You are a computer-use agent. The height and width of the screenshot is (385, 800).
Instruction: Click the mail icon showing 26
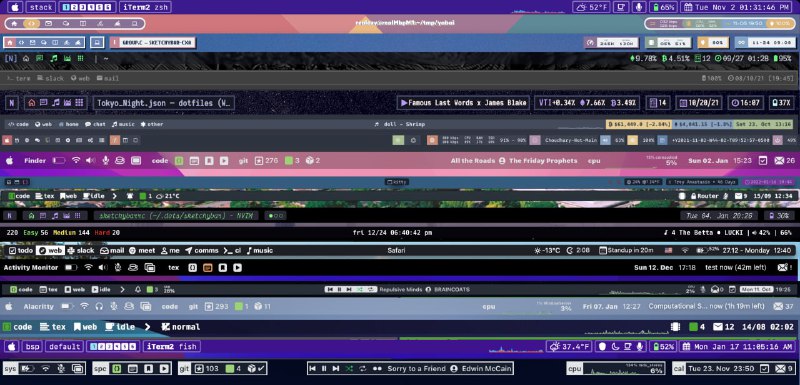click(779, 161)
